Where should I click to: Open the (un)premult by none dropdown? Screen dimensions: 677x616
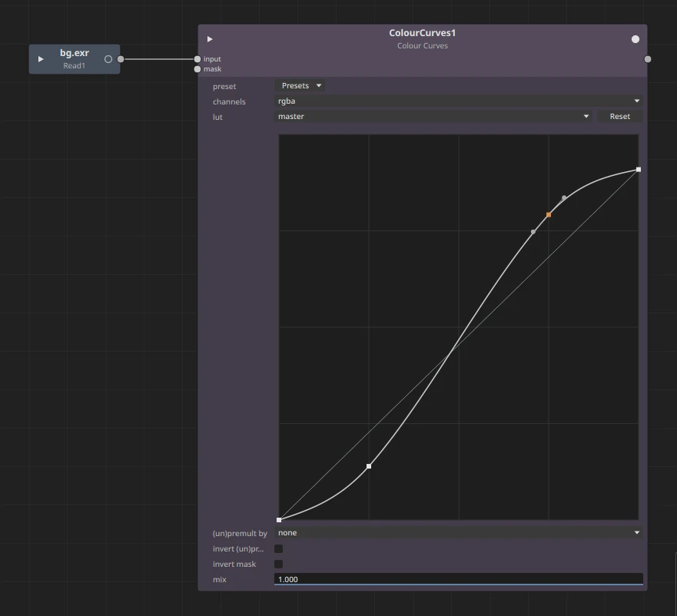click(459, 533)
